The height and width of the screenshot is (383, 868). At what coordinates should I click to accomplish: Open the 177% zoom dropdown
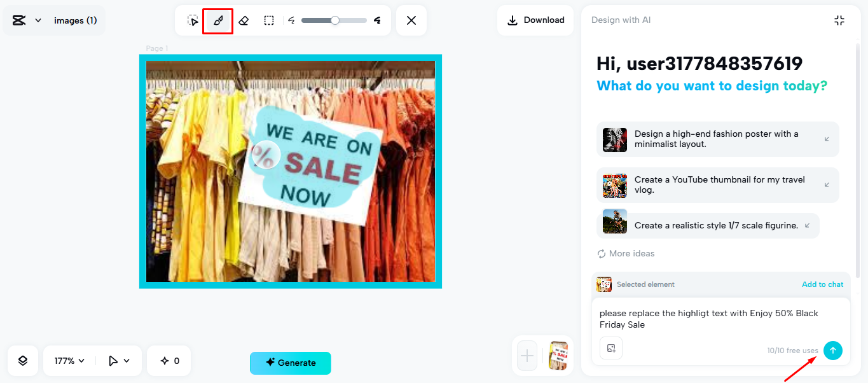pyautogui.click(x=69, y=361)
